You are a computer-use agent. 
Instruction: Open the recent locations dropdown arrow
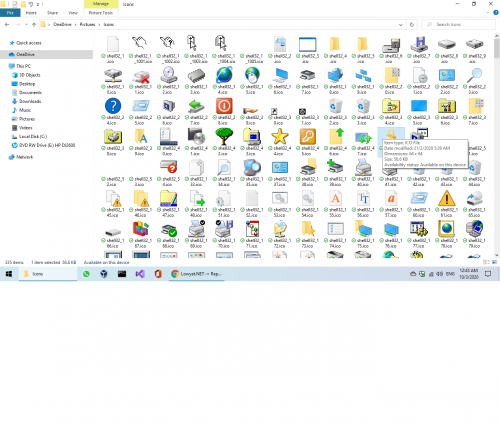pyautogui.click(x=26, y=25)
